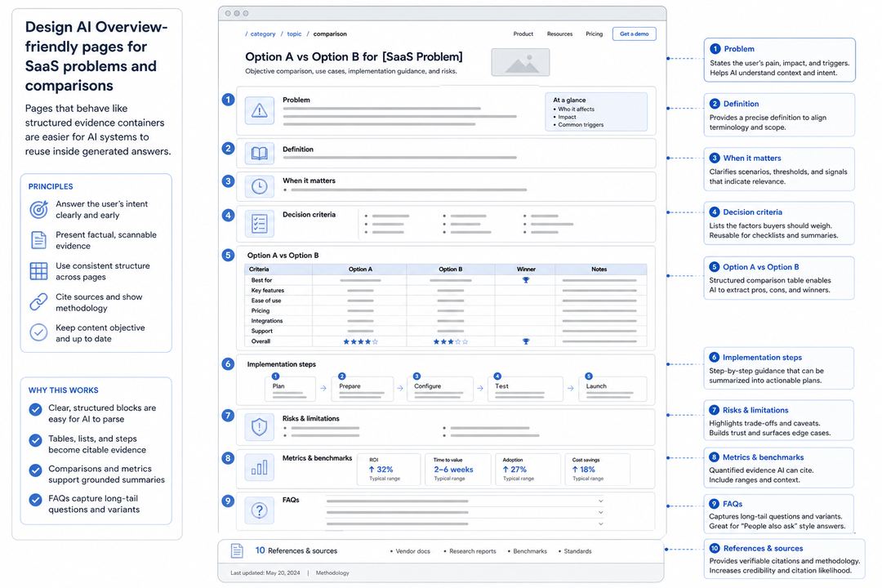Click the Adoption 27% metric card
The width and height of the screenshot is (882, 588).
pyautogui.click(x=528, y=470)
